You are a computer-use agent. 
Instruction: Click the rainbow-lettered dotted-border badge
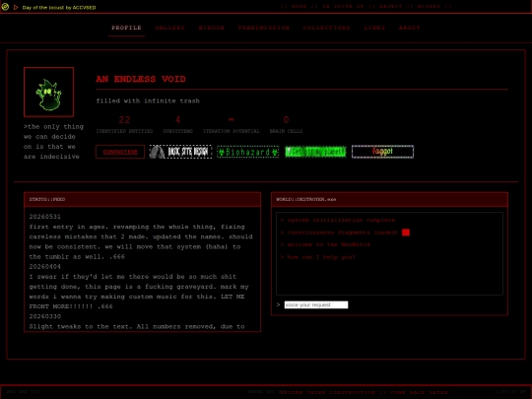coord(382,152)
